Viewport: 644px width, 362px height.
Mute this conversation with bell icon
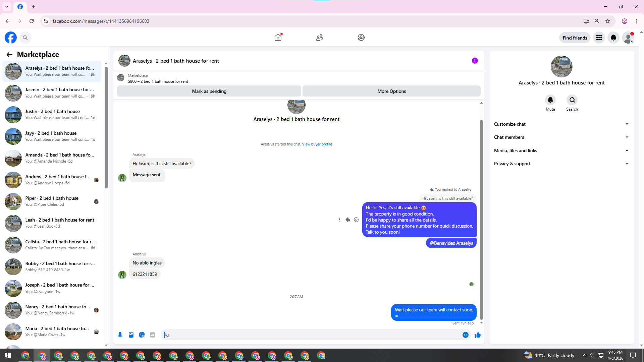550,100
